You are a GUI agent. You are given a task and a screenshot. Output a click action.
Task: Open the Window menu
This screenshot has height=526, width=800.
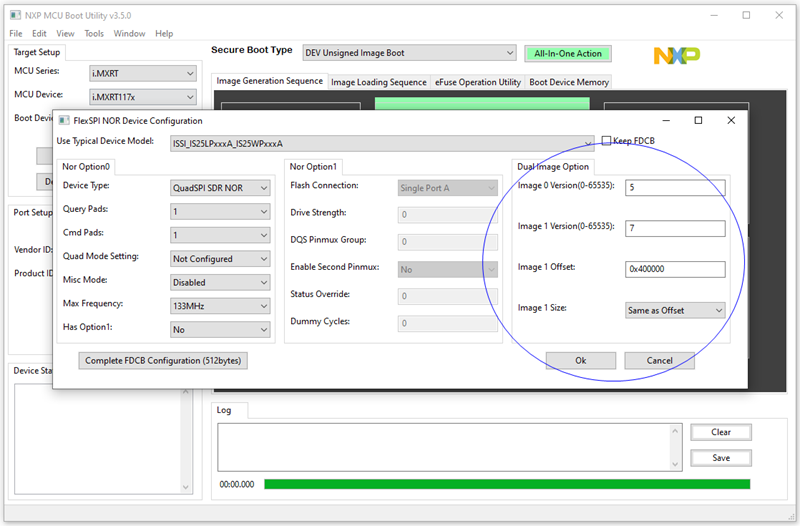click(x=129, y=34)
